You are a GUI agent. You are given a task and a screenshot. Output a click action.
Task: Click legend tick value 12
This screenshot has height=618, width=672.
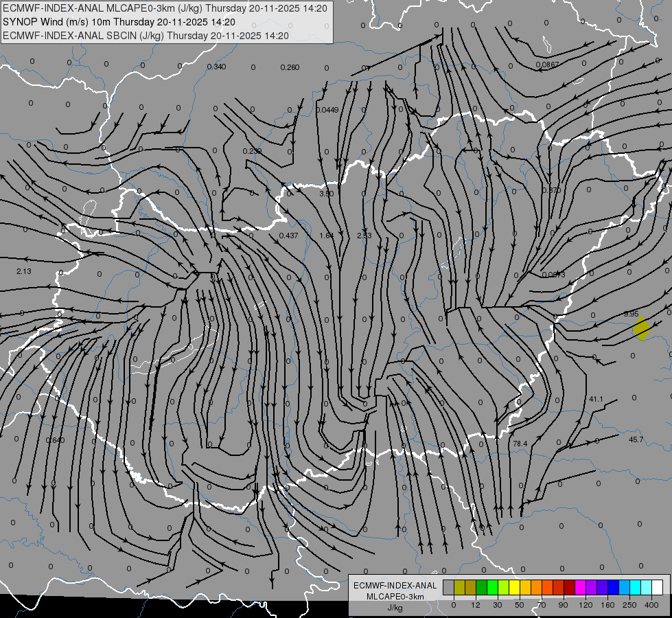click(476, 605)
